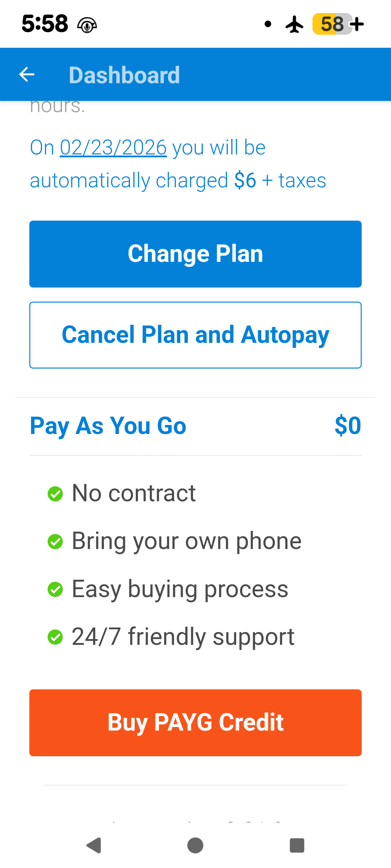Tap the Dashboard header title
The width and height of the screenshot is (391, 868).
click(x=124, y=75)
